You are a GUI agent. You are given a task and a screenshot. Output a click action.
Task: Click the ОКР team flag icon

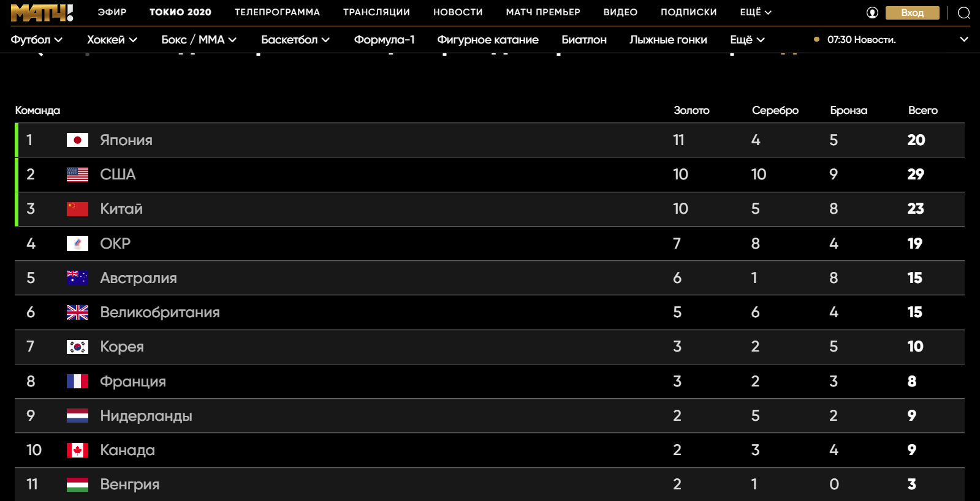click(x=77, y=244)
